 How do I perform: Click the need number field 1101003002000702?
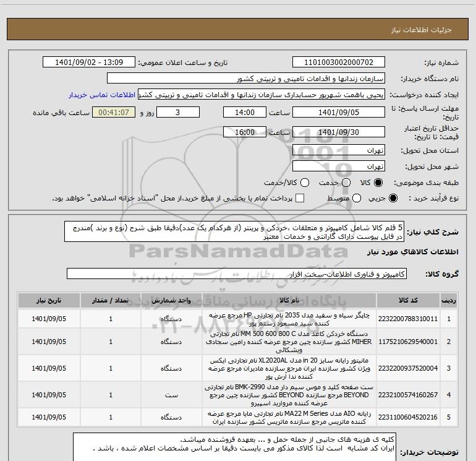tap(339, 62)
